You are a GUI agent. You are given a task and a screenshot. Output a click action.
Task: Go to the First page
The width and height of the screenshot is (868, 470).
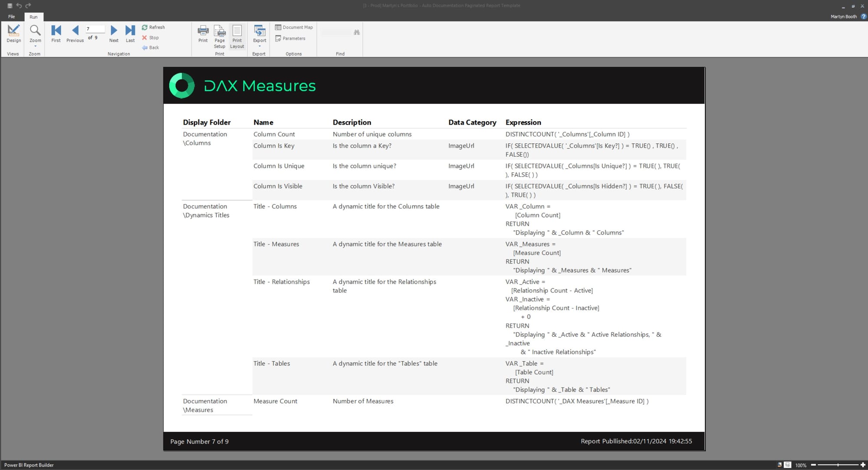click(56, 33)
